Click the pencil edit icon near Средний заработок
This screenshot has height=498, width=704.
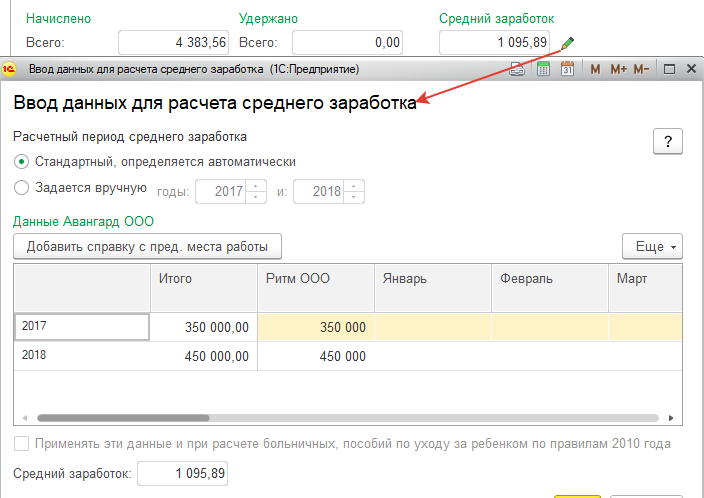coord(568,43)
